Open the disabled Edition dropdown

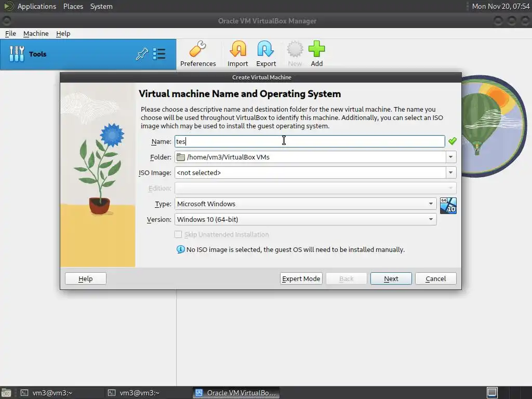point(315,188)
